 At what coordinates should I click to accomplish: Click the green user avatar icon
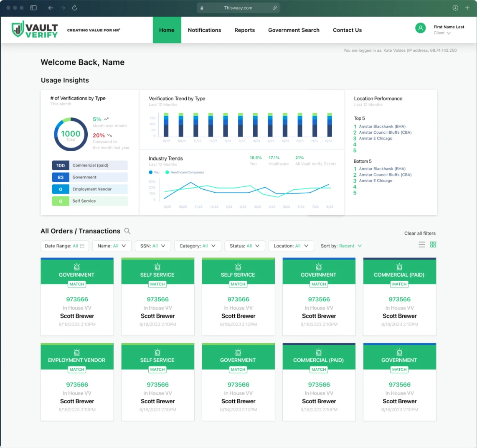(420, 28)
